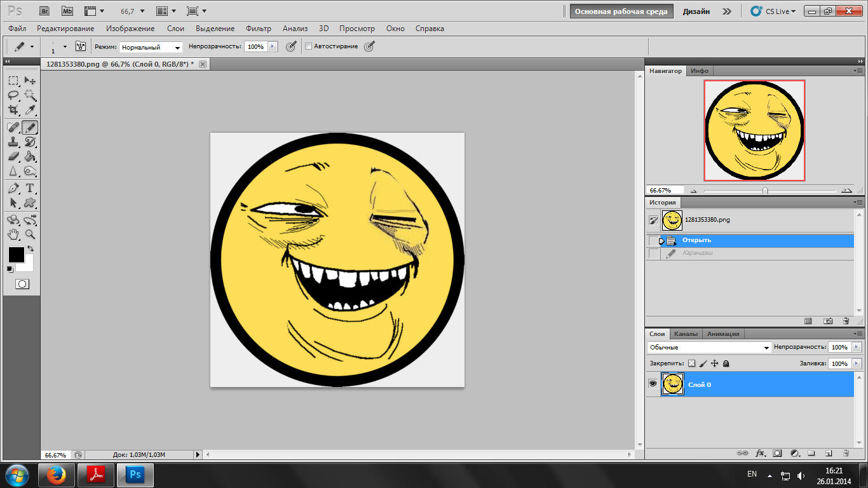This screenshot has width=868, height=488.
Task: Pick the Eyedropper tool
Action: coord(30,110)
